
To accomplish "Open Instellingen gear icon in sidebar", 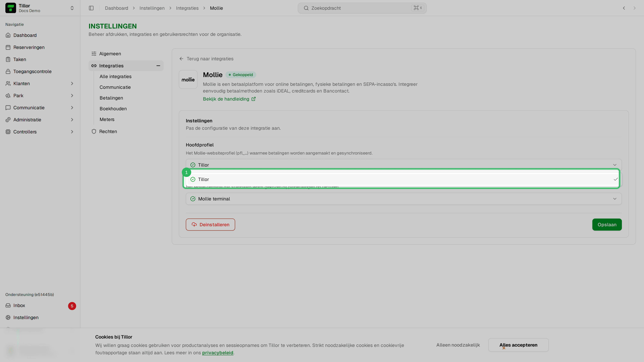I will click(8, 317).
